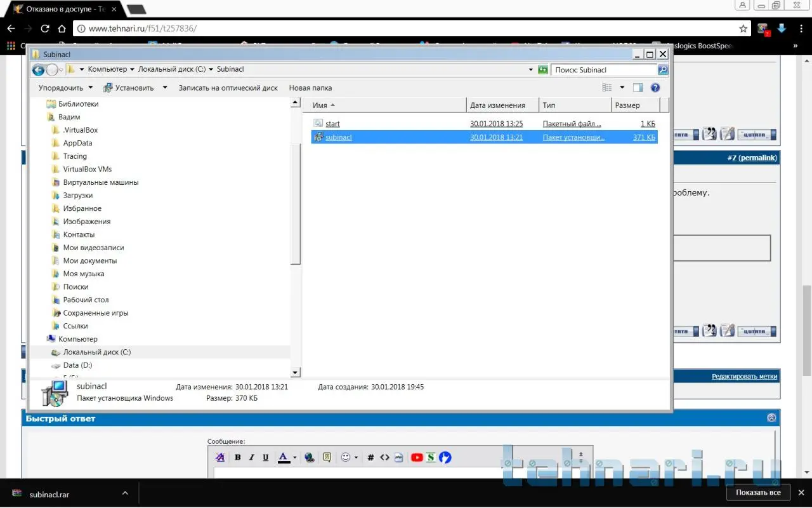Click the Редактировать метки link
Image resolution: width=812 pixels, height=508 pixels.
click(744, 377)
